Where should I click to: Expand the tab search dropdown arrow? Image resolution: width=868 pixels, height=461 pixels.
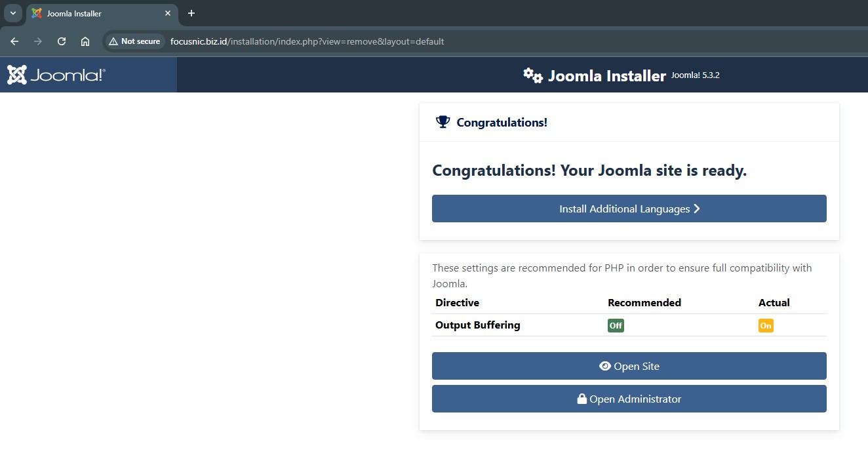[12, 13]
